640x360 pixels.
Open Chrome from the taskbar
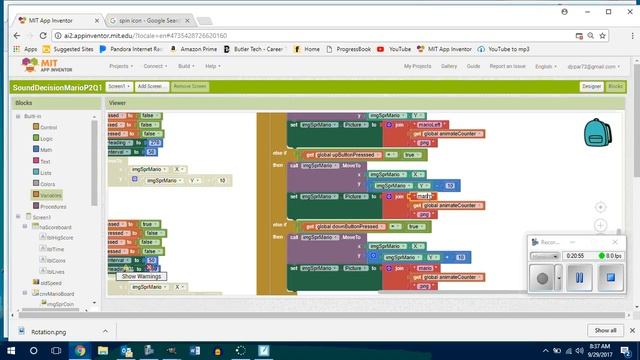[80, 351]
